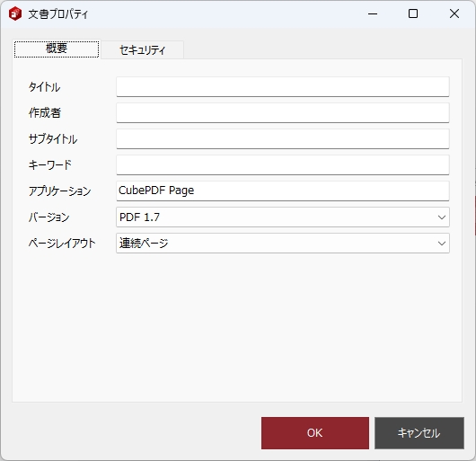The width and height of the screenshot is (476, 461).
Task: Maximize the 文書プロパティ dialog
Action: 413,14
